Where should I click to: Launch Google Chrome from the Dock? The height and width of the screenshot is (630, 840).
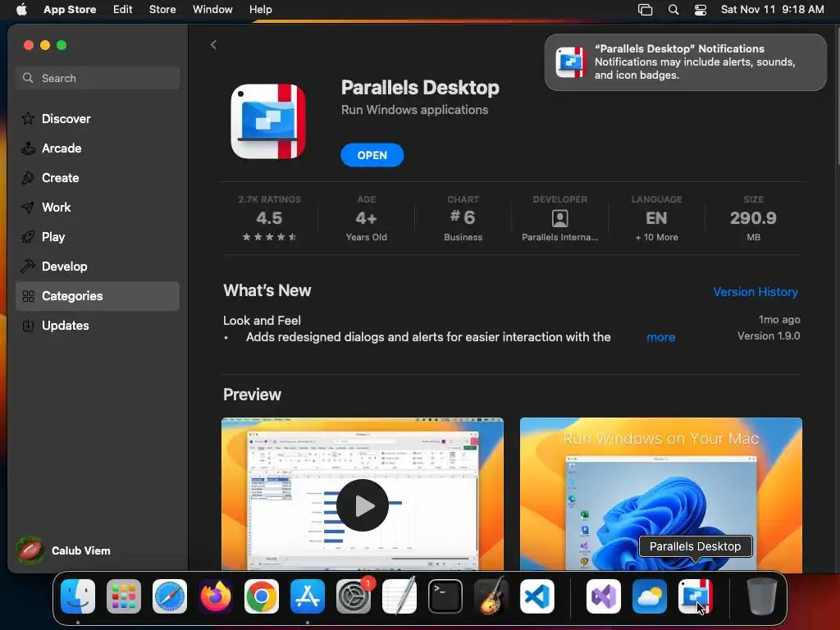pos(262,596)
